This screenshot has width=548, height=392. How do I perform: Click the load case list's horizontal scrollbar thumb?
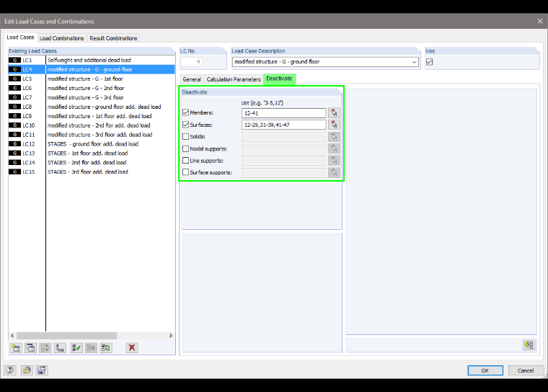point(66,335)
